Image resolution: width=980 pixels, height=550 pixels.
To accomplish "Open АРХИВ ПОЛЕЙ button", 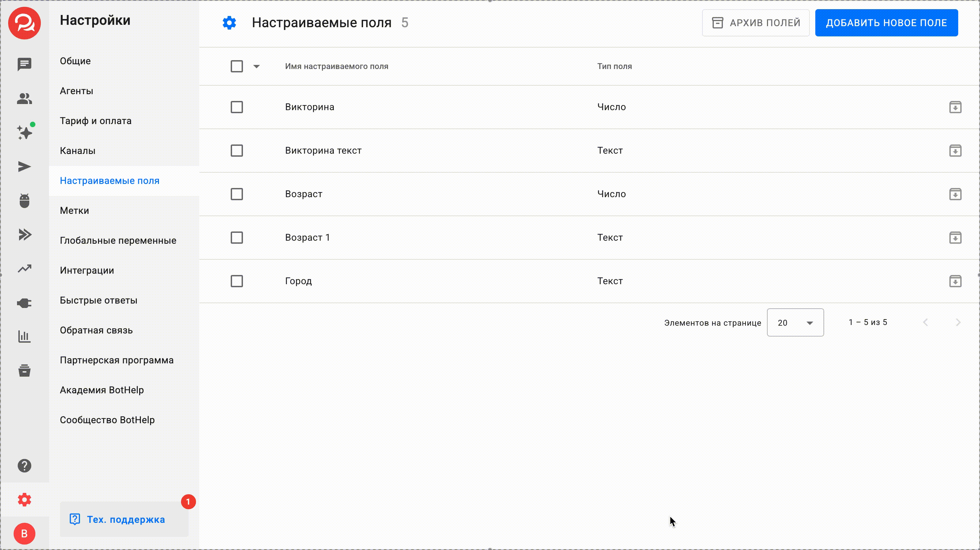I will [755, 23].
